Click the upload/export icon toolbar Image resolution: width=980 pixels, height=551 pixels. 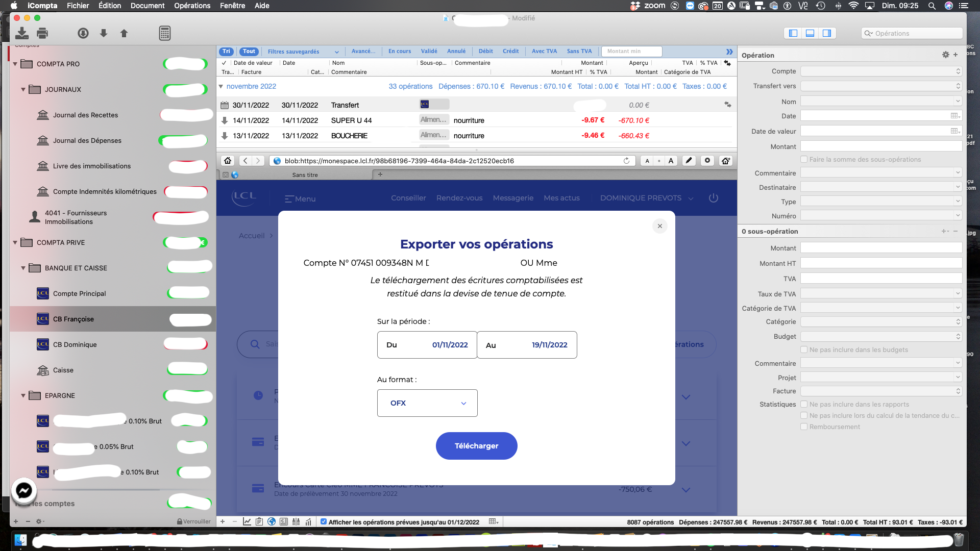tap(124, 33)
